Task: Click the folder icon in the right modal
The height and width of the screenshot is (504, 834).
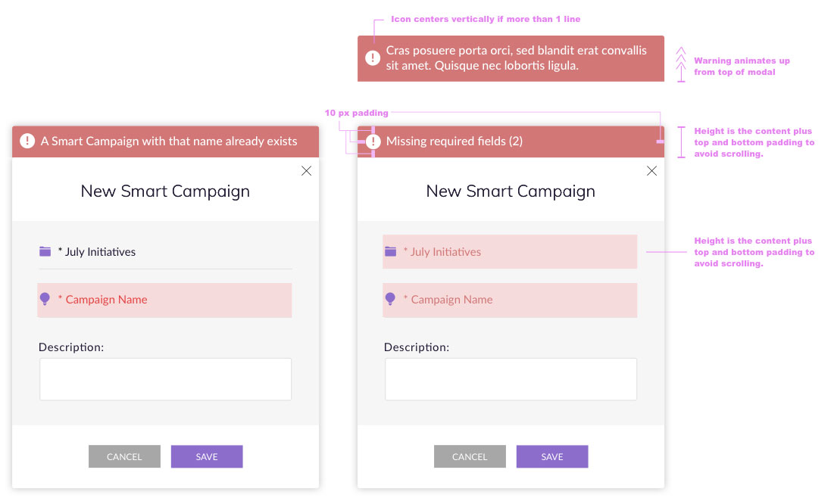Action: pos(391,251)
